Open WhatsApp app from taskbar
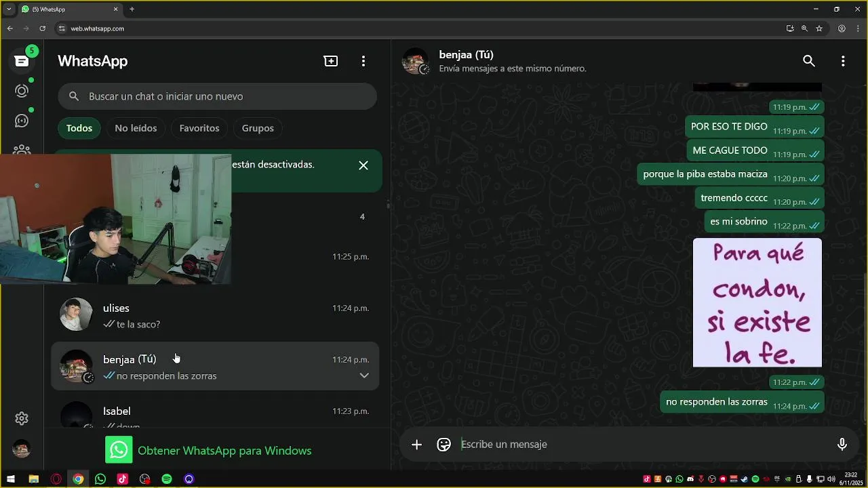 point(100,479)
